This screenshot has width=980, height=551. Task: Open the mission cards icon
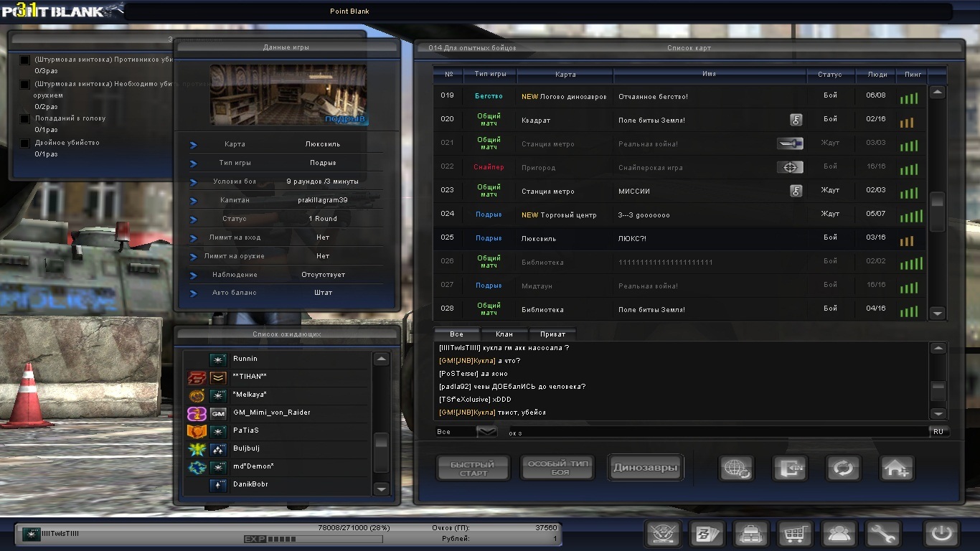pos(707,534)
